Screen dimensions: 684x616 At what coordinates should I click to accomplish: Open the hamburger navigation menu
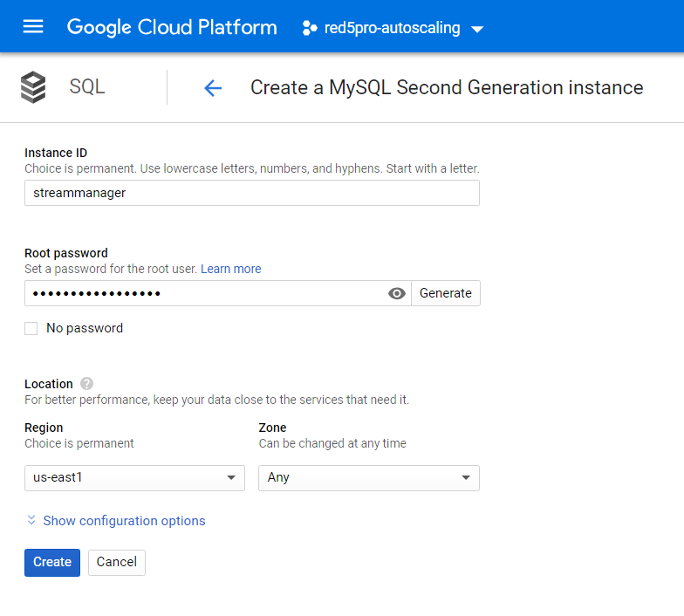(33, 27)
